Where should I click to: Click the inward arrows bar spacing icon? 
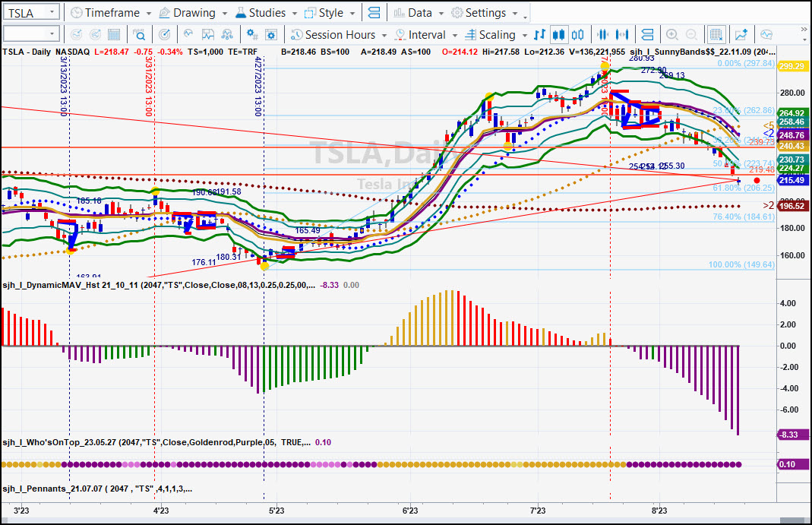pyautogui.click(x=603, y=35)
